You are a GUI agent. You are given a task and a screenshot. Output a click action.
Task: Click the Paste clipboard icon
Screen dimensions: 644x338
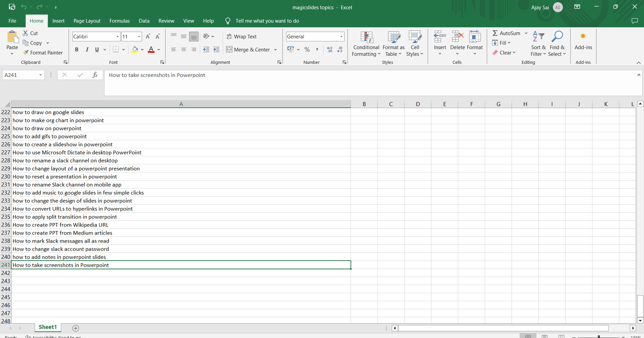[x=12, y=37]
